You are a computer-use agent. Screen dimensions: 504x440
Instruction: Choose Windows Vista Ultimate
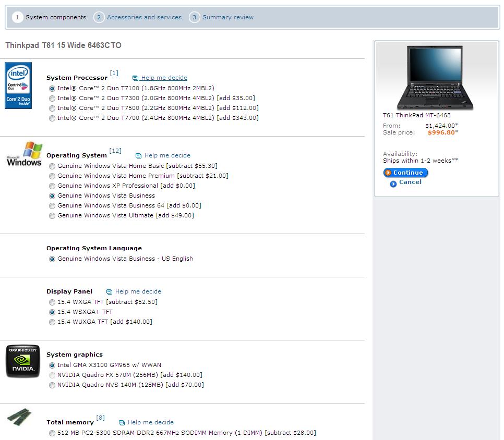pyautogui.click(x=52, y=216)
